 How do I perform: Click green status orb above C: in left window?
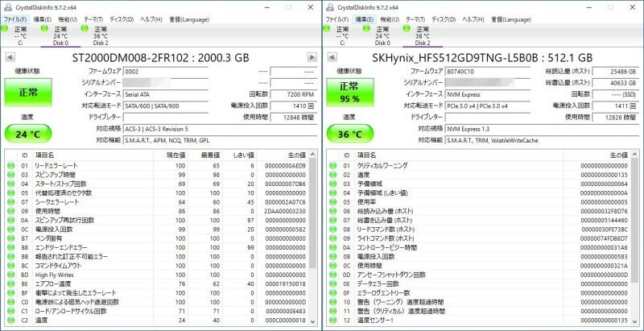coord(5,28)
